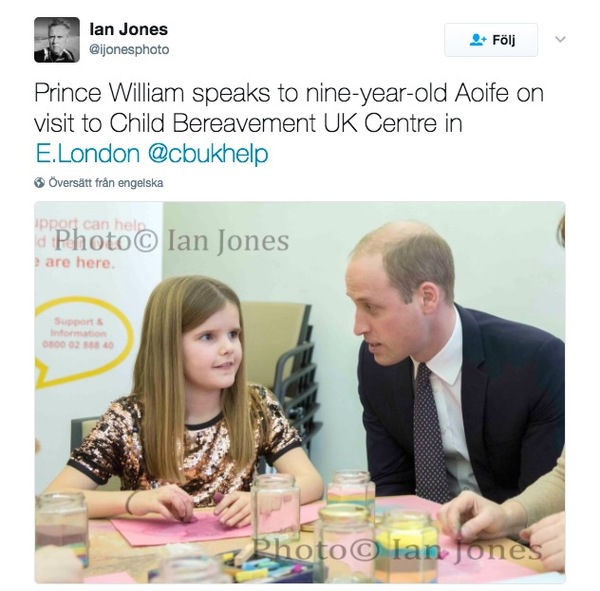Click the Ian Jones display name
Viewport: 600px width, 591px height.
click(x=129, y=29)
